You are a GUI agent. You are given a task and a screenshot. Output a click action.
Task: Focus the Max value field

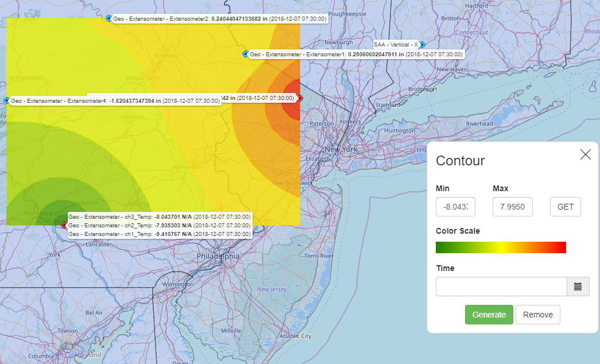(512, 207)
